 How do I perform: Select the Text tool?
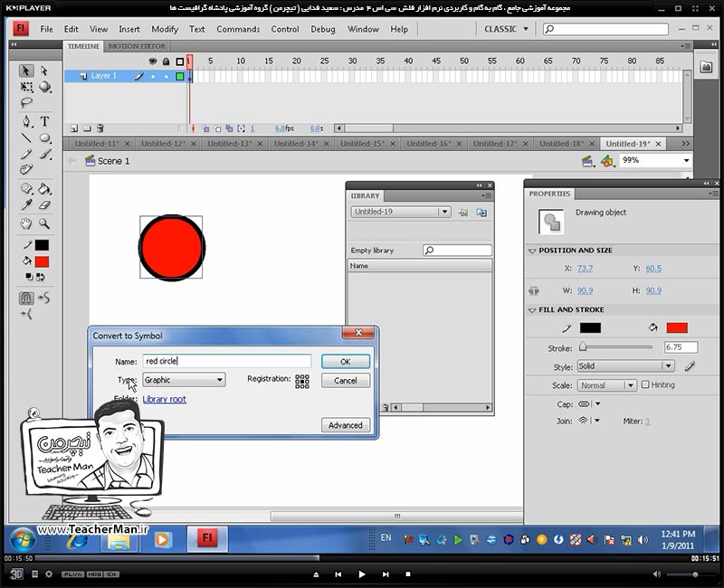click(x=44, y=121)
